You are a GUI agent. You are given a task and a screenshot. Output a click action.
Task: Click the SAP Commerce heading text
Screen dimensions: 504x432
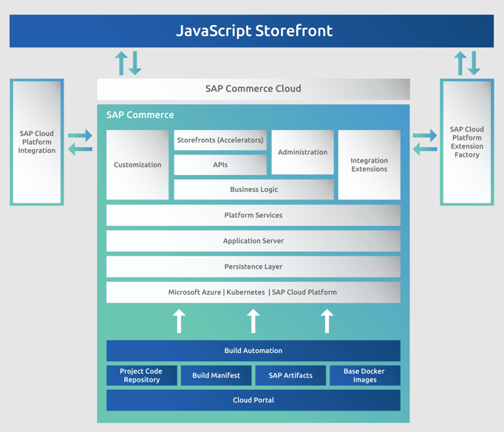(x=140, y=115)
